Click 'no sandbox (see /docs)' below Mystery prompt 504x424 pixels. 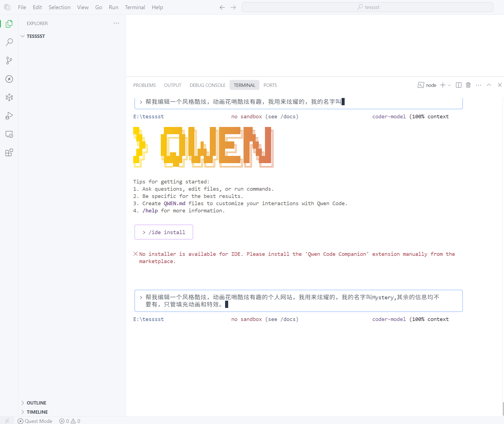coord(265,319)
